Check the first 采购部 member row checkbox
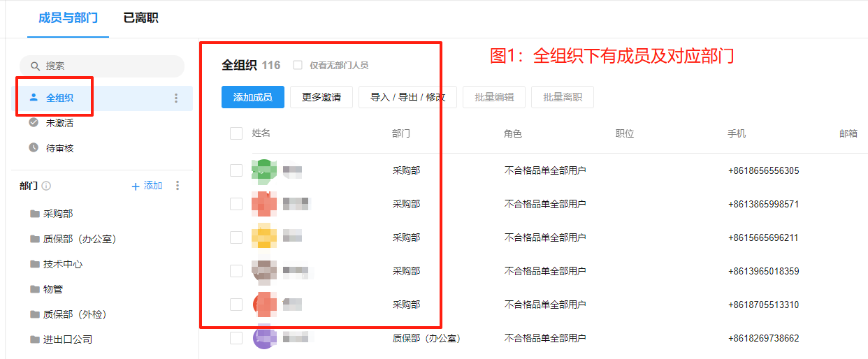868x359 pixels. (236, 170)
